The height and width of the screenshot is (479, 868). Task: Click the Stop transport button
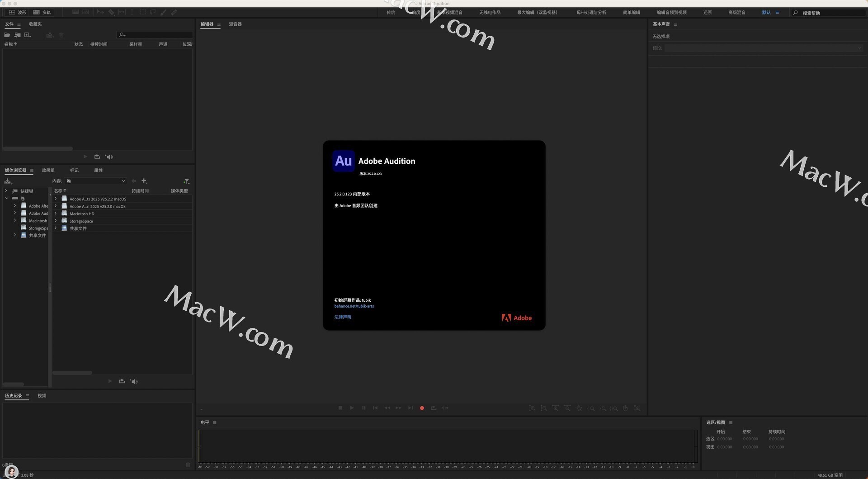[340, 408]
